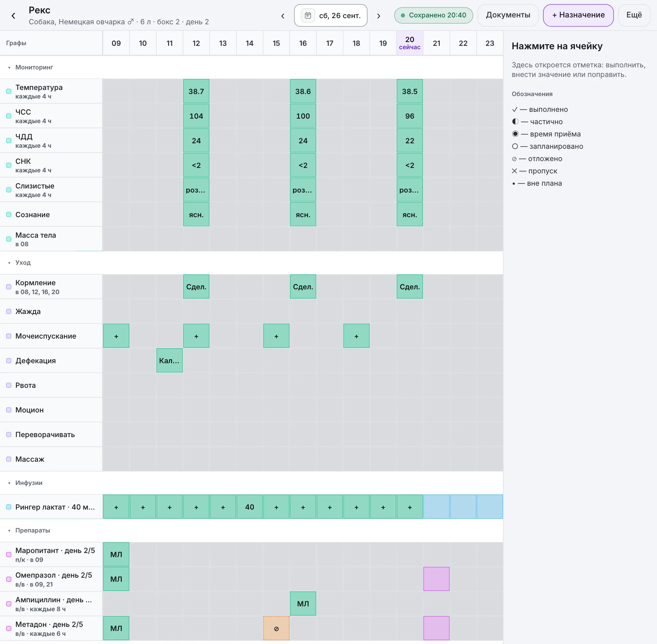This screenshot has width=657, height=644.
Task: Toggle the Маропитант row marker
Action: (9, 554)
